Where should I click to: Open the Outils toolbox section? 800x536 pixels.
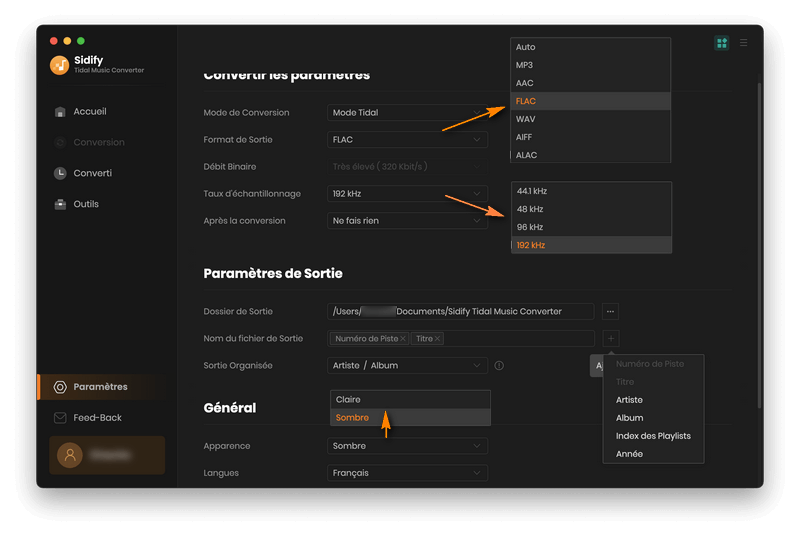point(86,204)
